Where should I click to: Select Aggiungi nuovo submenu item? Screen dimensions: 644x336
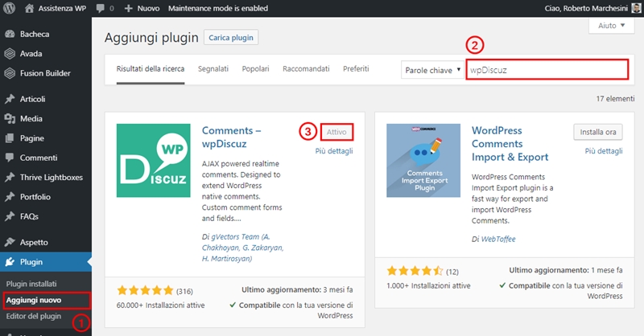pyautogui.click(x=34, y=301)
